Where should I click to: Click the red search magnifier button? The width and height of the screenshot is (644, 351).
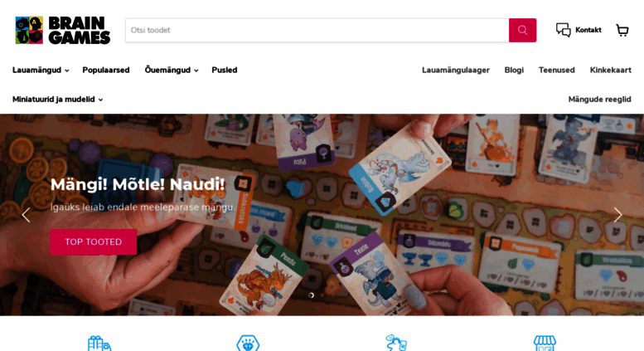[x=522, y=30]
